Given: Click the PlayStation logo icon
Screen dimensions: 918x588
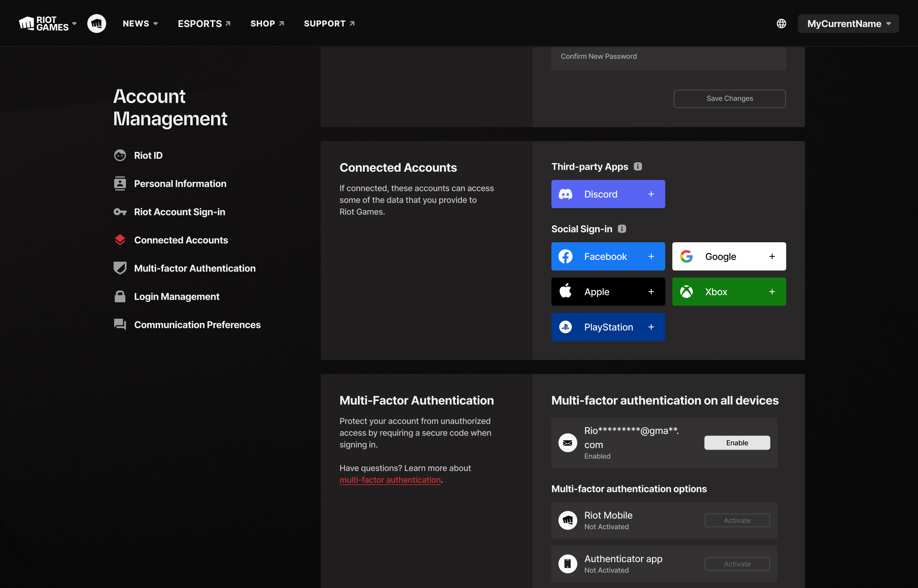Looking at the screenshot, I should tap(565, 327).
